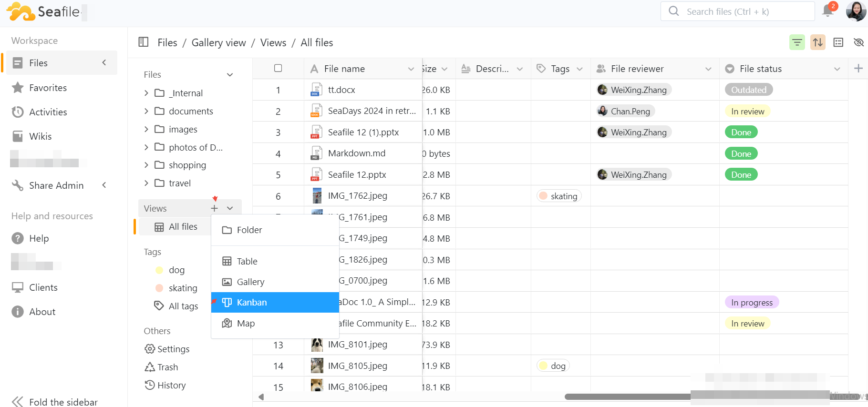This screenshot has width=868, height=407.
Task: Click the add view plus icon
Action: [x=215, y=208]
